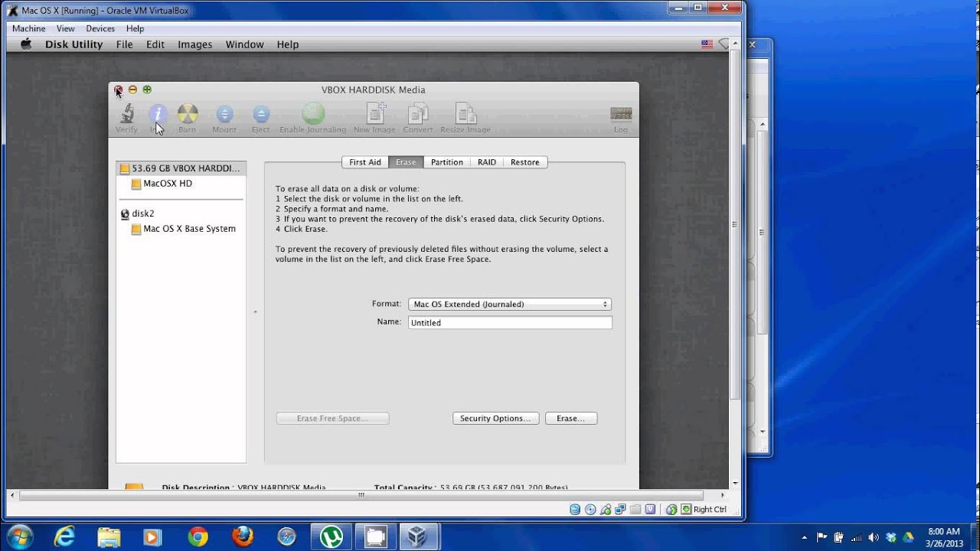Switch to the RAID tab
The width and height of the screenshot is (980, 551).
[487, 162]
